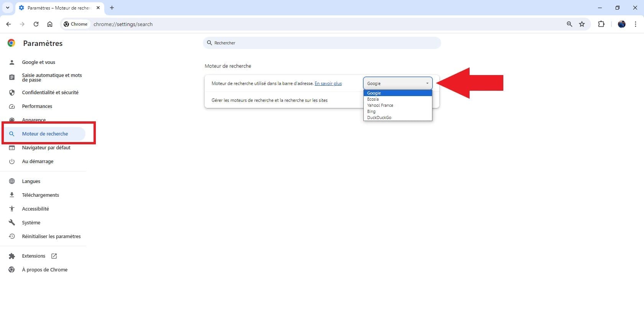Click the Chrome site info chip
Viewport: 644px width, 330px height.
click(76, 24)
